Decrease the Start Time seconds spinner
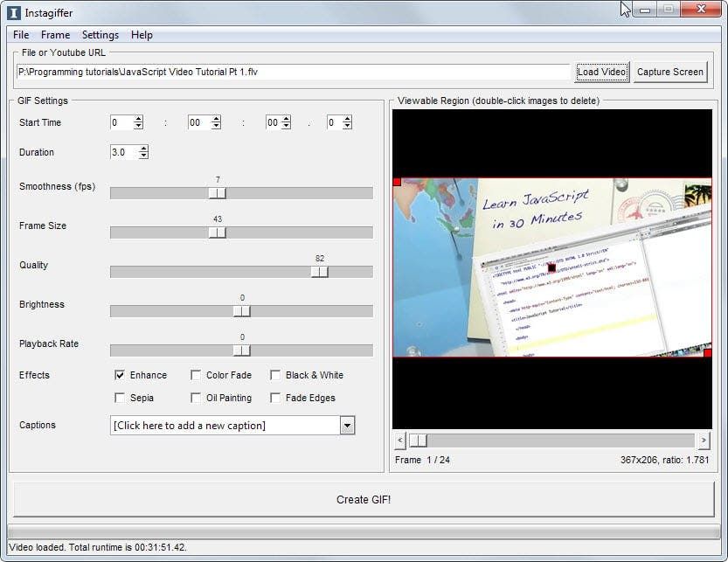 (287, 126)
